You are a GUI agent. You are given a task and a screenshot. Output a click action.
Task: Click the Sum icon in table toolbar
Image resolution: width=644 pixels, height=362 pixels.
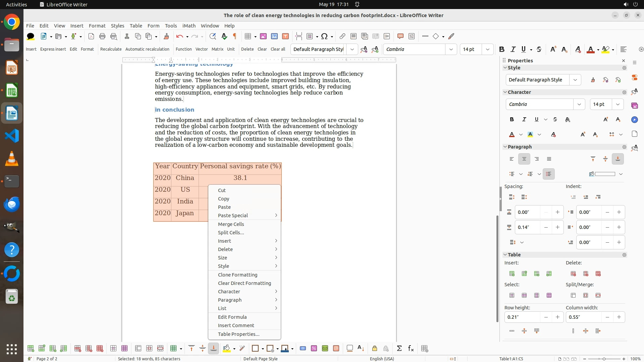pos(399,349)
